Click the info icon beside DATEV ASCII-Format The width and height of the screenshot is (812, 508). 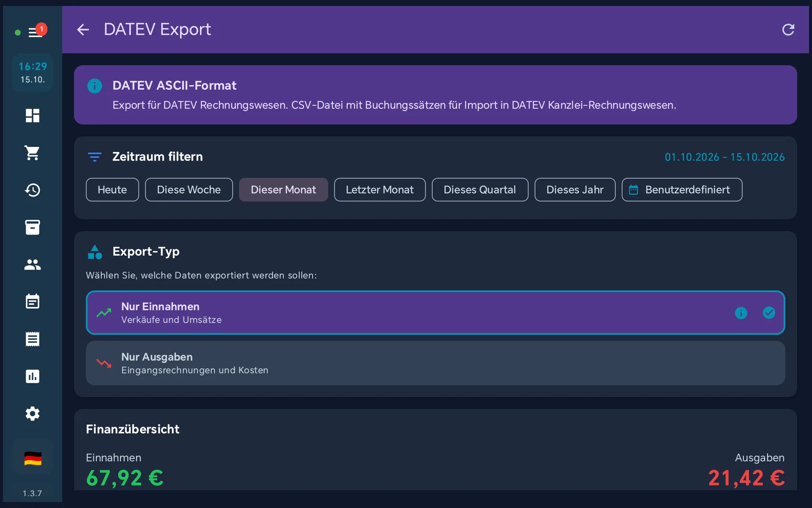(x=95, y=86)
